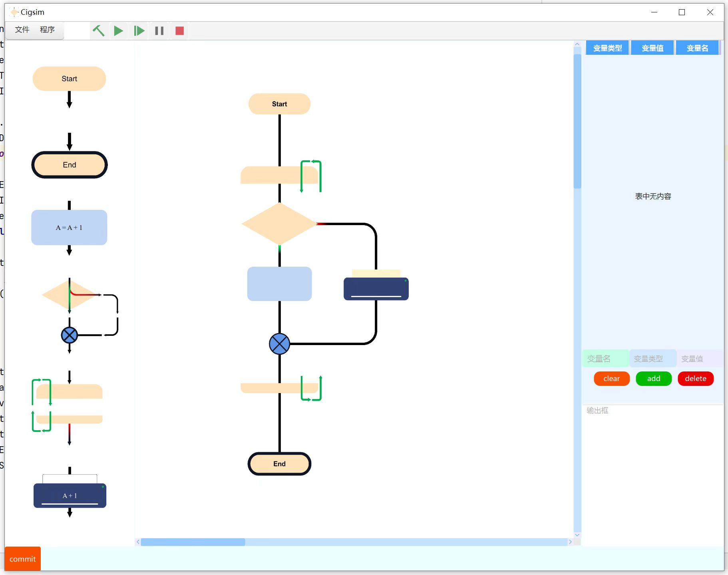The width and height of the screenshot is (728, 575).
Task: Click the diamond decision node on canvas
Action: coord(279,224)
